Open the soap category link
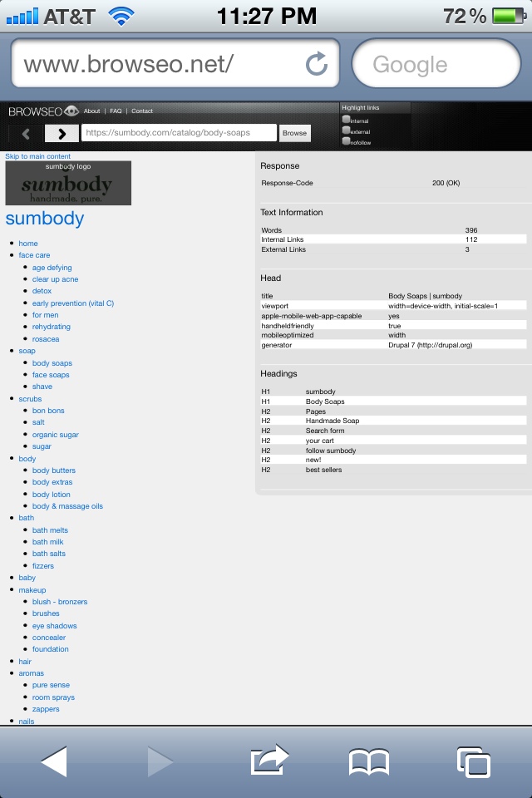The image size is (532, 798). tap(27, 351)
